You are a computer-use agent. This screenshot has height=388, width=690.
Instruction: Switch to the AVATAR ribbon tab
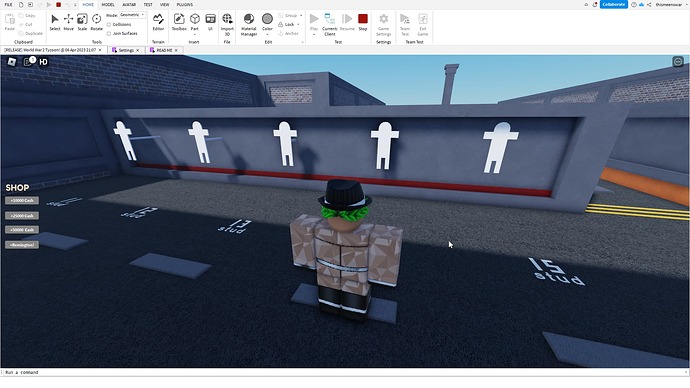129,5
